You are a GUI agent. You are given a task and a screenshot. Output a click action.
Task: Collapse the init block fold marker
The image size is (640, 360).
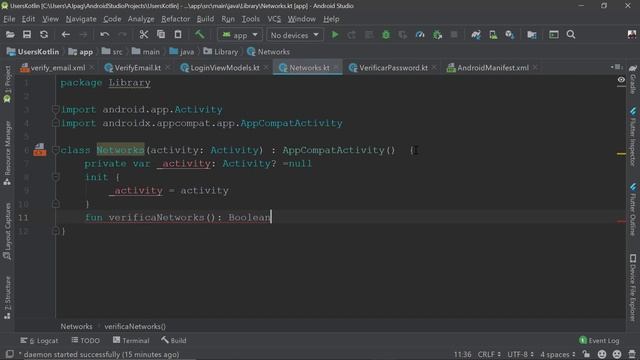coord(56,177)
